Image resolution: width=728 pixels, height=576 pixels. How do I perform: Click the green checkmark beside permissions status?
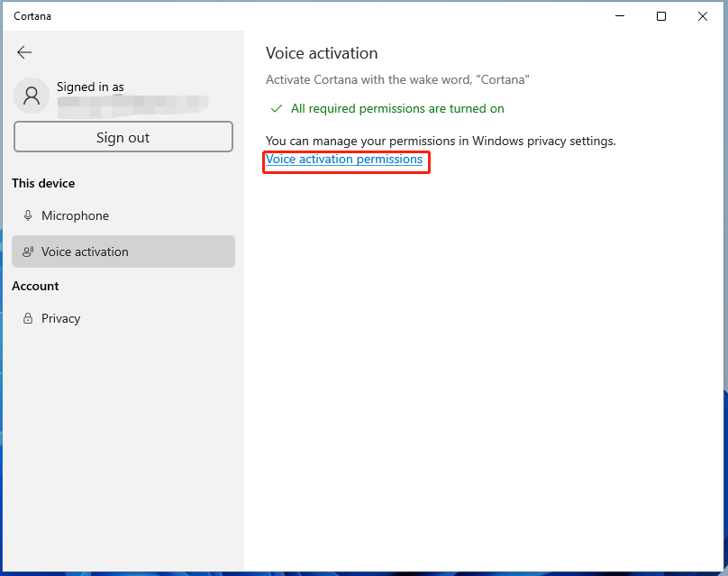[275, 108]
